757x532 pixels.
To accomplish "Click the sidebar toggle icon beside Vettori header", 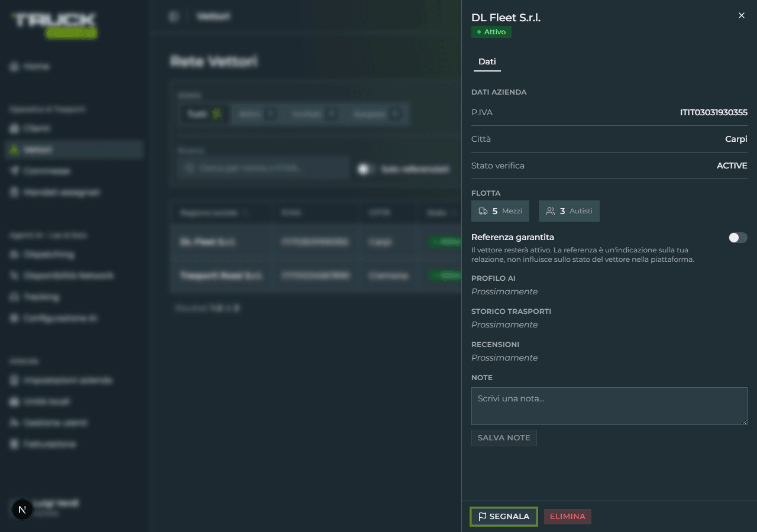I will click(173, 17).
